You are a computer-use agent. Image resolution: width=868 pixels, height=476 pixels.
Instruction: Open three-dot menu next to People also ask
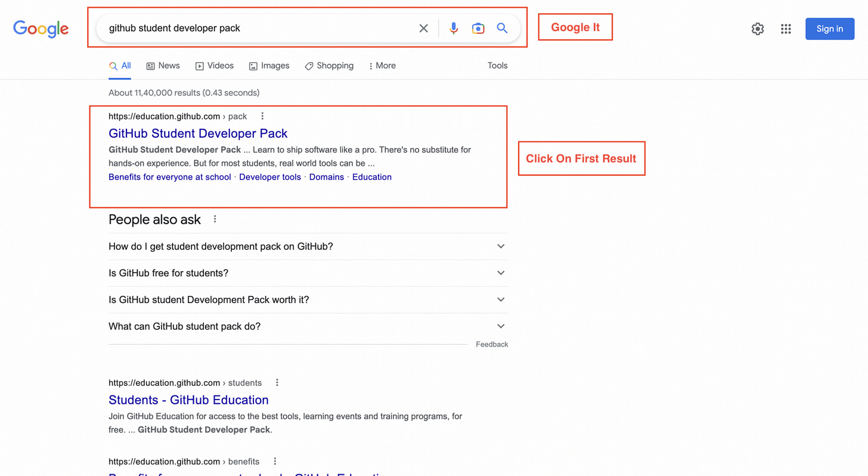point(215,220)
